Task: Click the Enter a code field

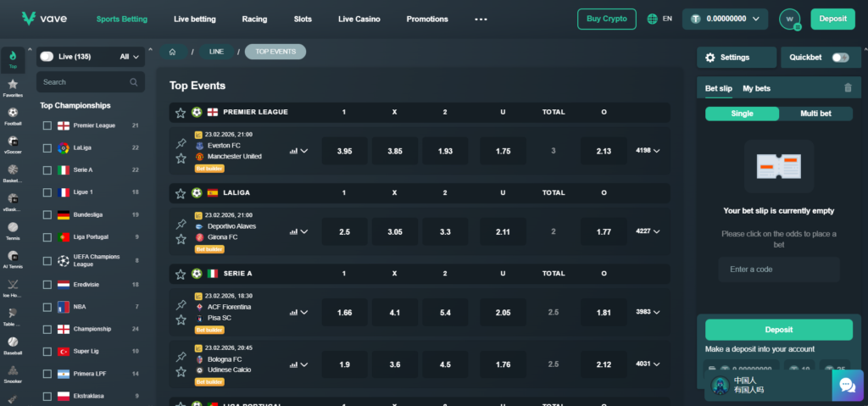Action: click(779, 270)
